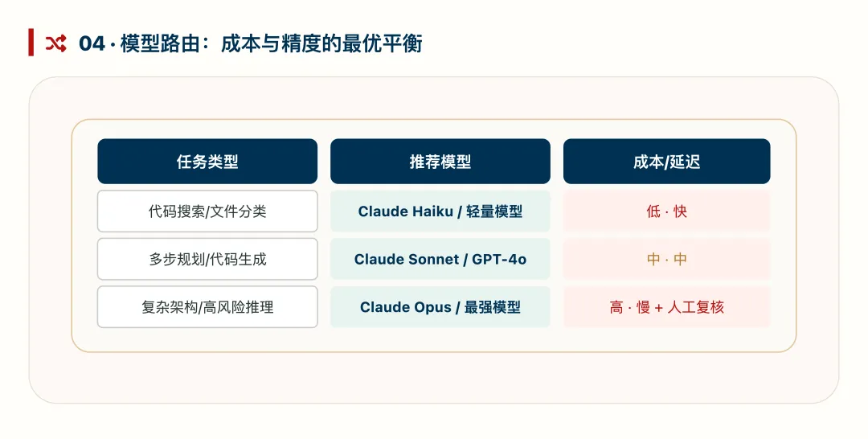Click the 多步规划/代码生成 cell
868x439 pixels.
(x=207, y=259)
